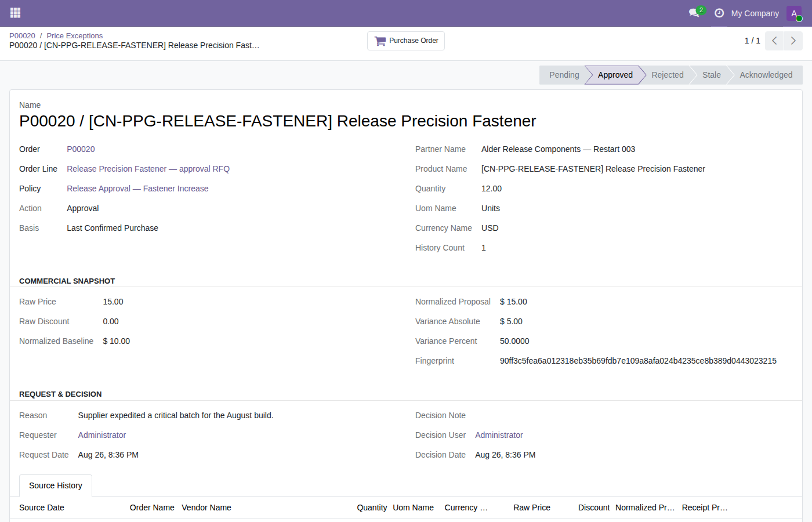812x522 pixels.
Task: Click the reason text about the August build
Action: (x=176, y=415)
